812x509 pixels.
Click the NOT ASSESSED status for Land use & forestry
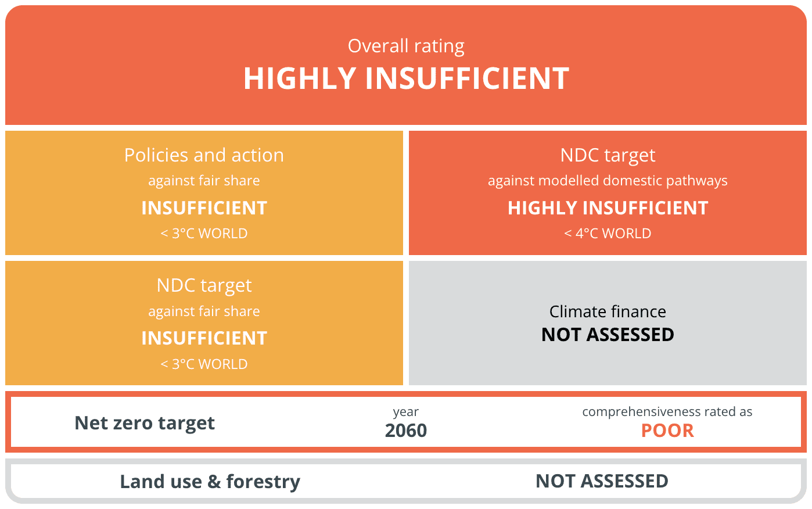602,481
